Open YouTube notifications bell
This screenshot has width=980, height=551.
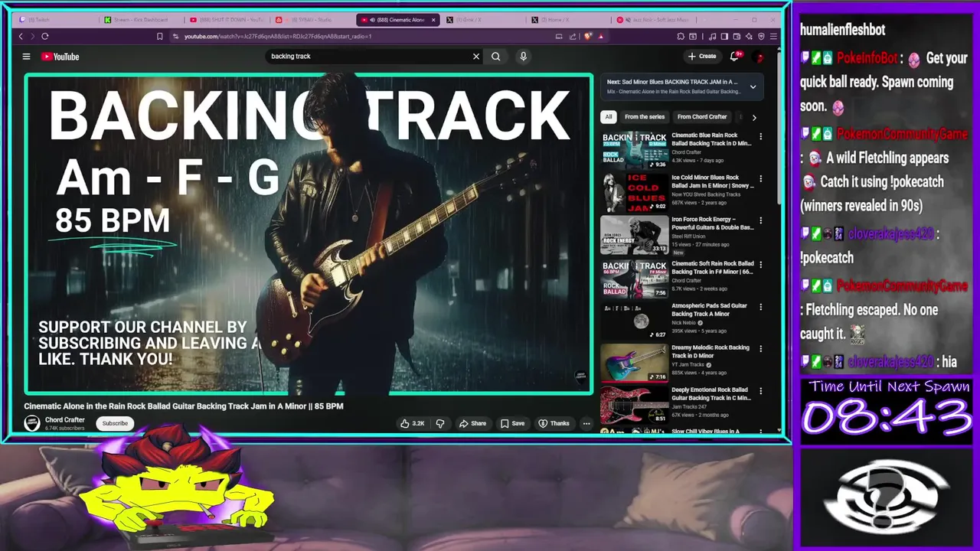pos(734,56)
